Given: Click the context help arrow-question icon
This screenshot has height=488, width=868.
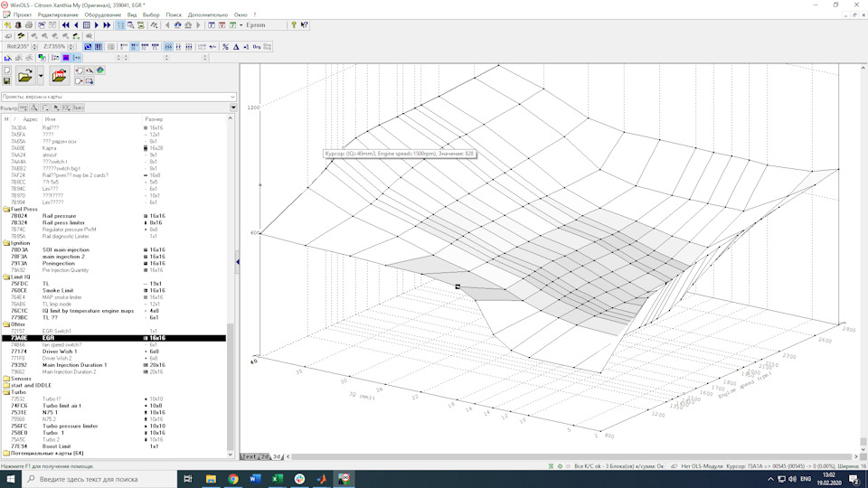Looking at the screenshot, I should (x=305, y=25).
